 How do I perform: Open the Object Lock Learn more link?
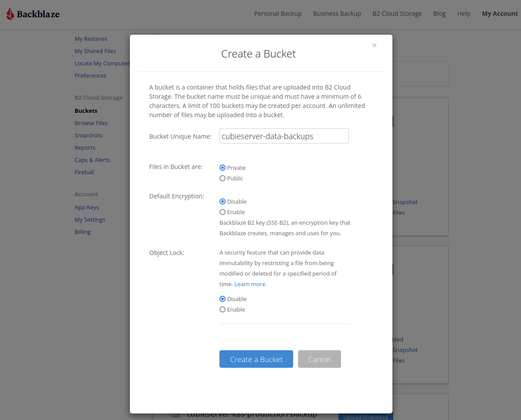(250, 284)
